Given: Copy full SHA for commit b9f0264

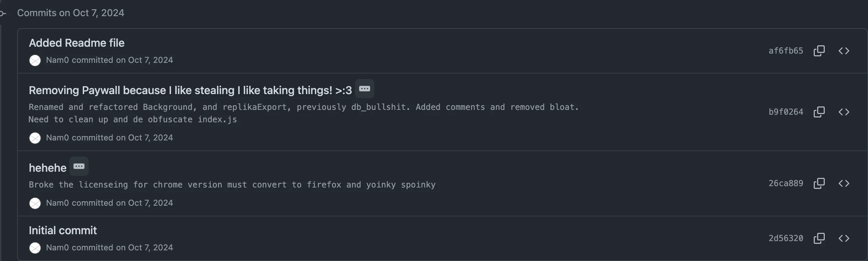Looking at the screenshot, I should [819, 112].
